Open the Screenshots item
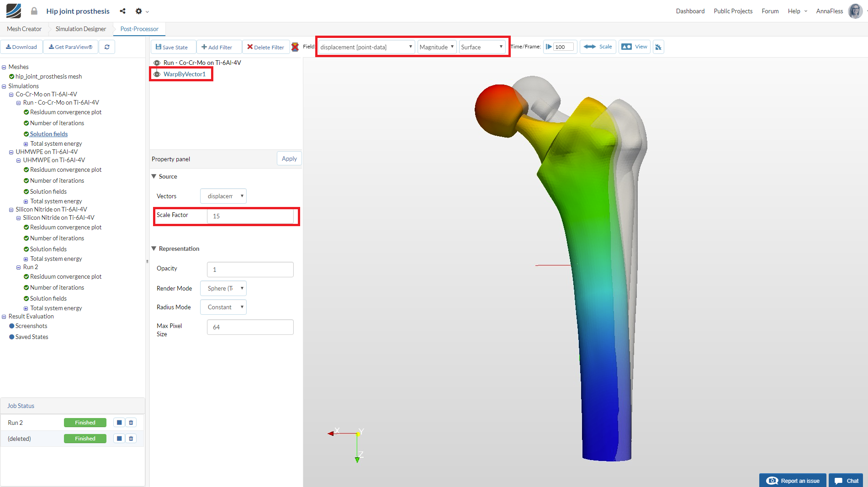 pyautogui.click(x=32, y=326)
